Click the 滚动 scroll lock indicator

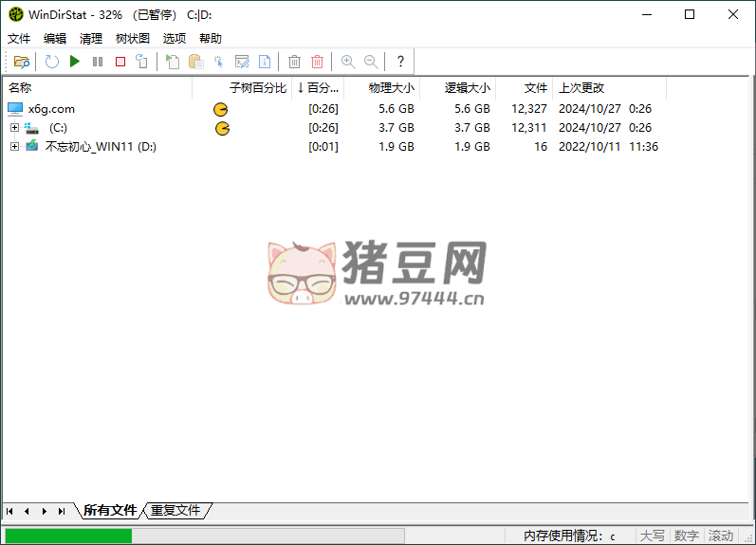pos(721,536)
